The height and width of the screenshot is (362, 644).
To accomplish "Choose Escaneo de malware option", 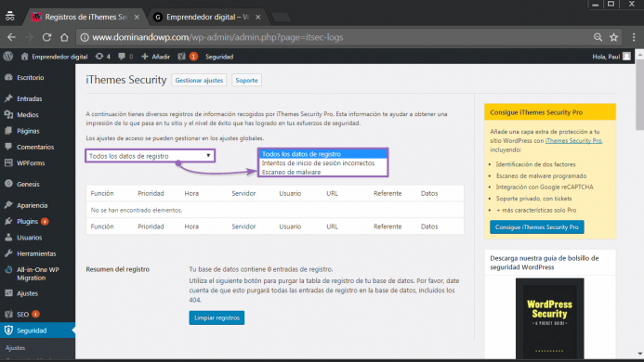I will coord(291,172).
